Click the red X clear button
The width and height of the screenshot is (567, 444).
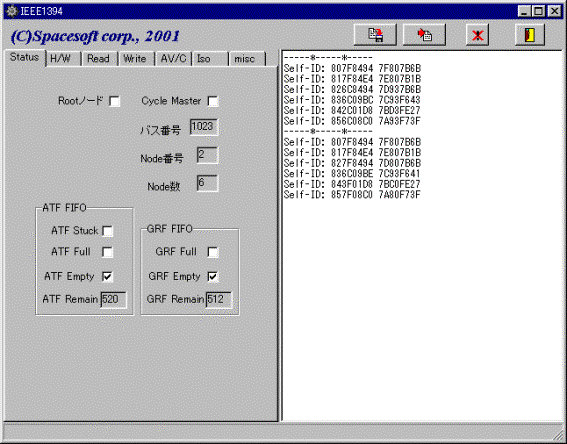(x=477, y=35)
